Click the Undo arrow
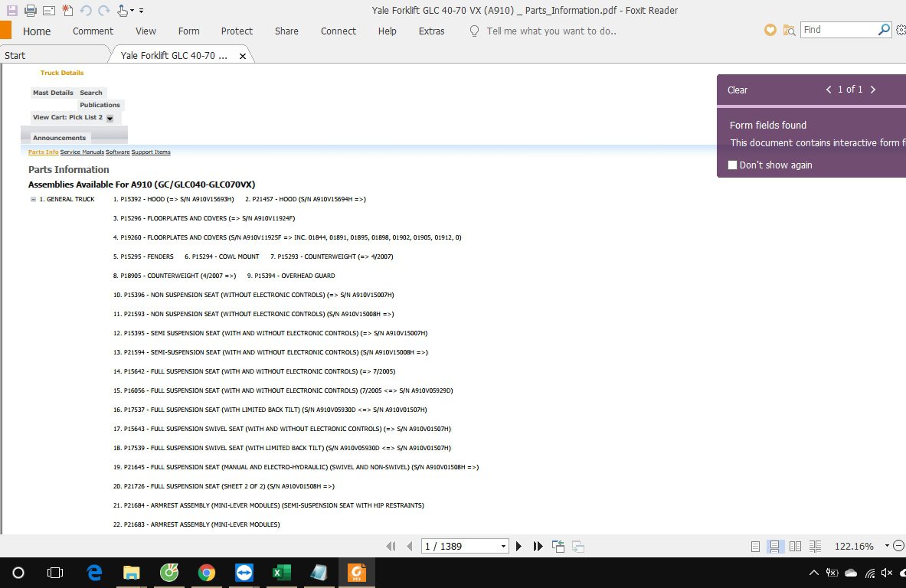The image size is (906, 588). tap(86, 10)
